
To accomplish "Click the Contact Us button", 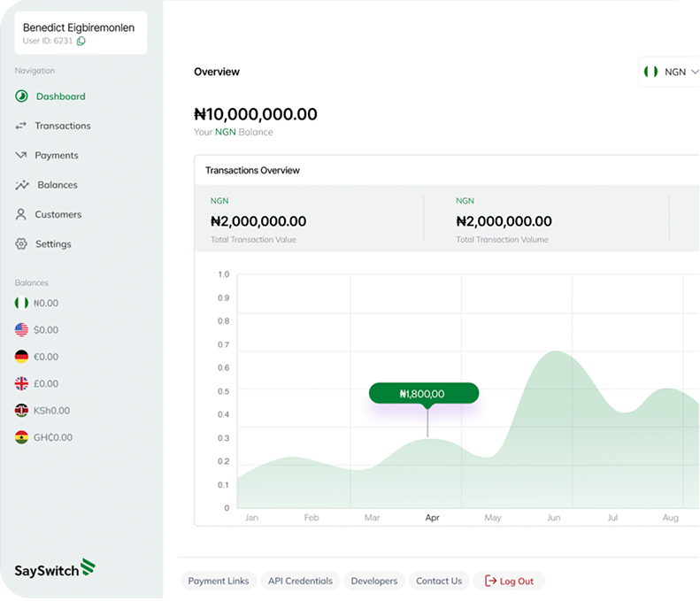I will (x=439, y=581).
